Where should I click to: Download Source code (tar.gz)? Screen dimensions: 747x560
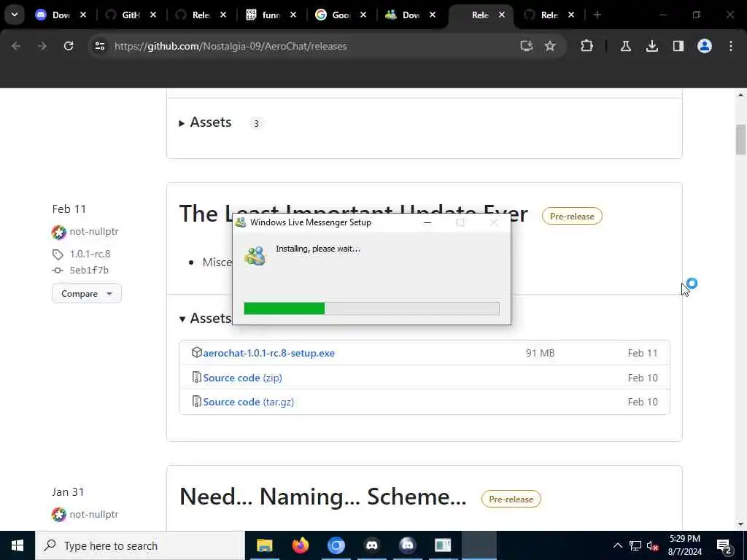(248, 402)
